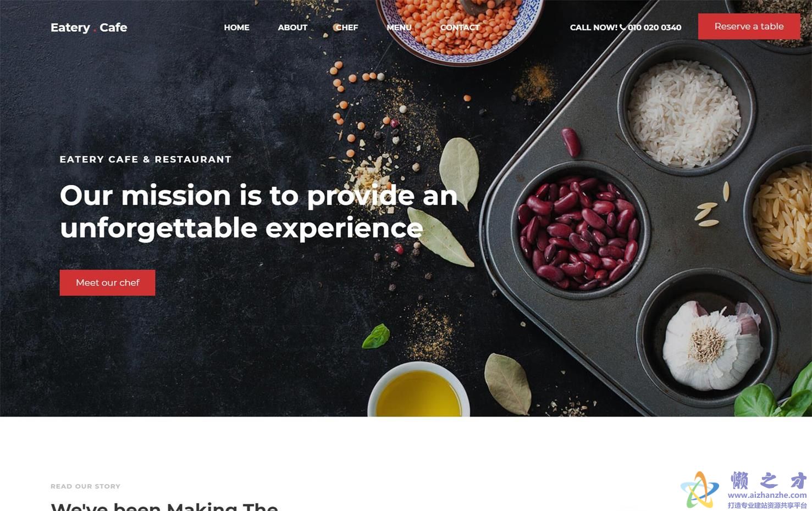Click the READ OUR STORY label
Image resolution: width=812 pixels, height=511 pixels.
(x=85, y=486)
